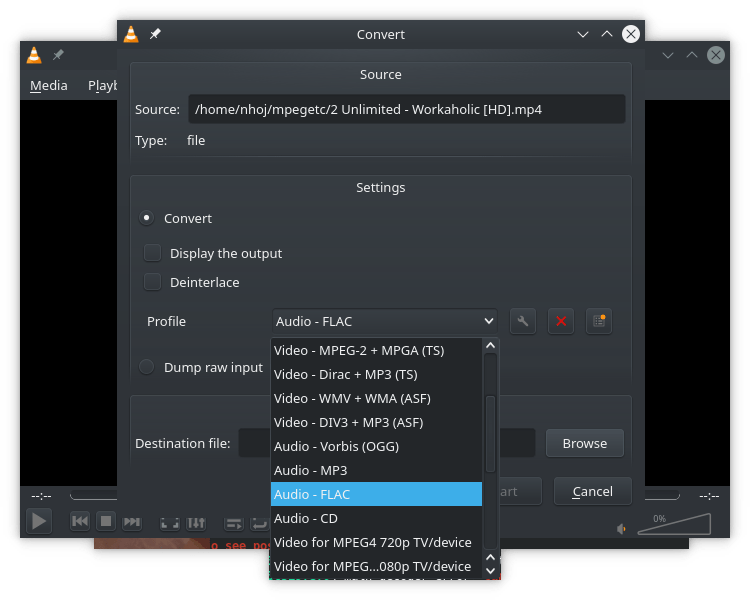Choose highlighted Audio - FLAC profile
This screenshot has width=750, height=600.
(x=376, y=494)
